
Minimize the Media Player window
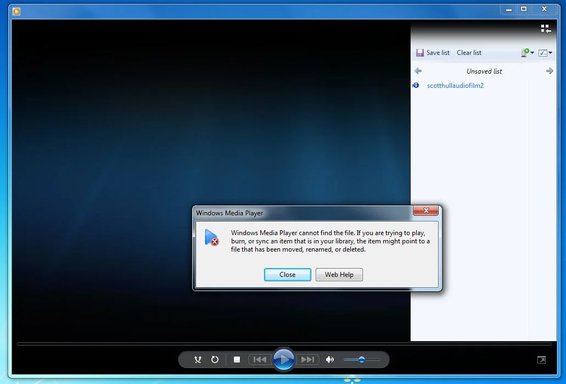[509, 10]
